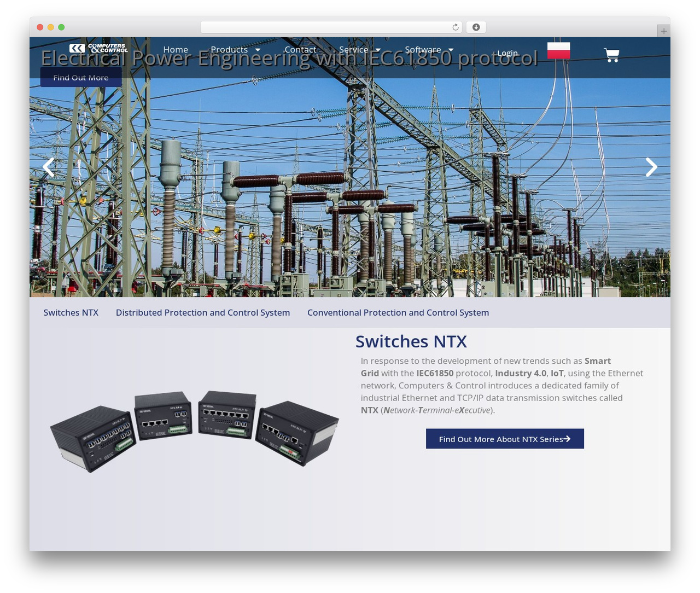Open the Contact menu item
Image resolution: width=700 pixels, height=593 pixels.
point(300,50)
